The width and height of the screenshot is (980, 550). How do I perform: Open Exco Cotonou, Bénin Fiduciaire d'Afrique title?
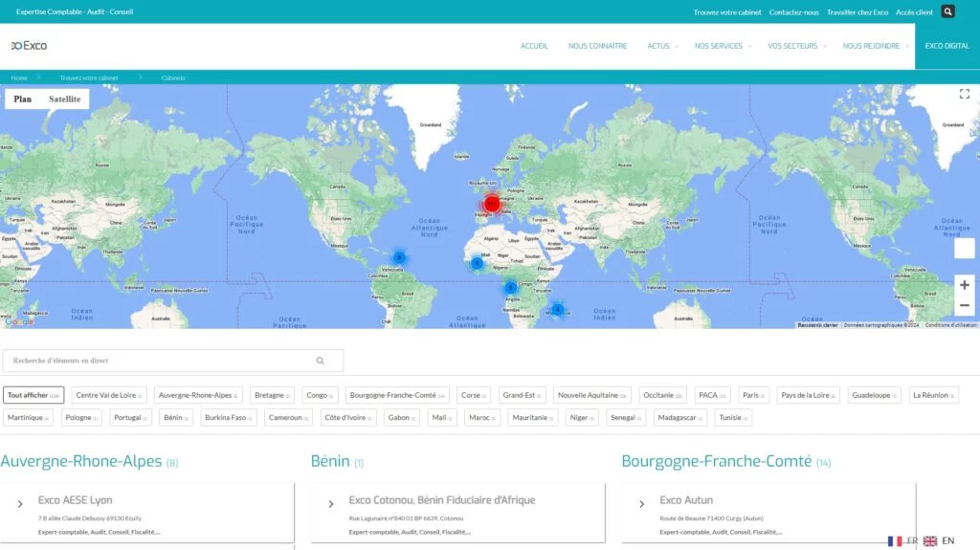(442, 500)
